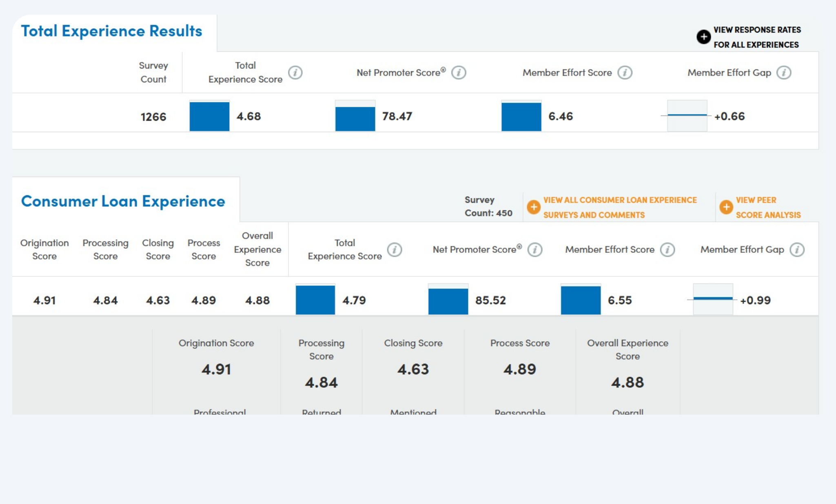Image resolution: width=836 pixels, height=504 pixels.
Task: Expand View Response Rates black plus icon
Action: 703,37
